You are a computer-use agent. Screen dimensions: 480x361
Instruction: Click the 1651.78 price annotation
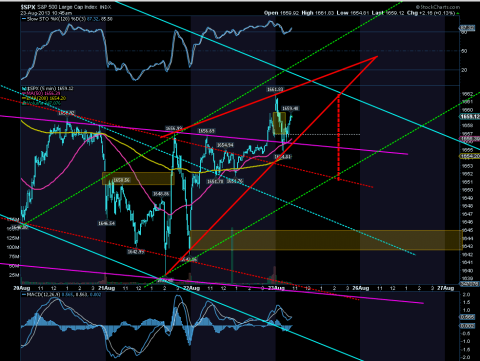215,181
